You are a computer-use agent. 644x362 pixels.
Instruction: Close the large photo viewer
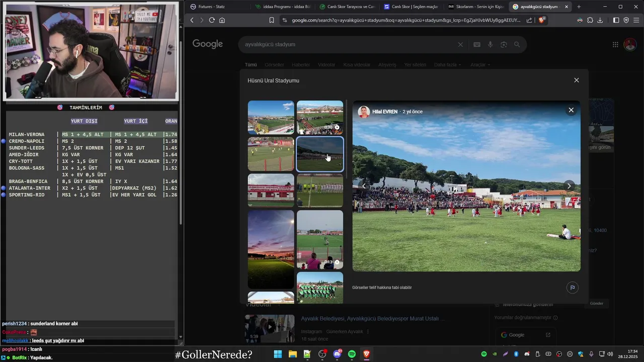coord(571,110)
